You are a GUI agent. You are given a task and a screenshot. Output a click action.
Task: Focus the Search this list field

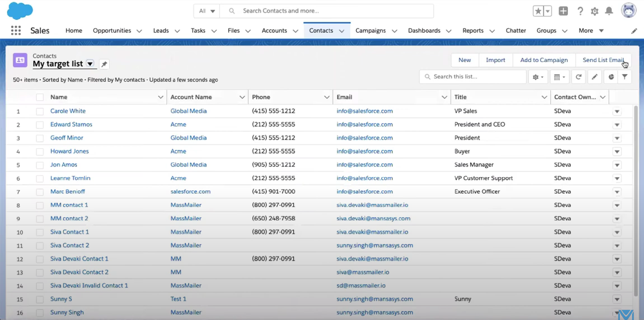(x=473, y=77)
